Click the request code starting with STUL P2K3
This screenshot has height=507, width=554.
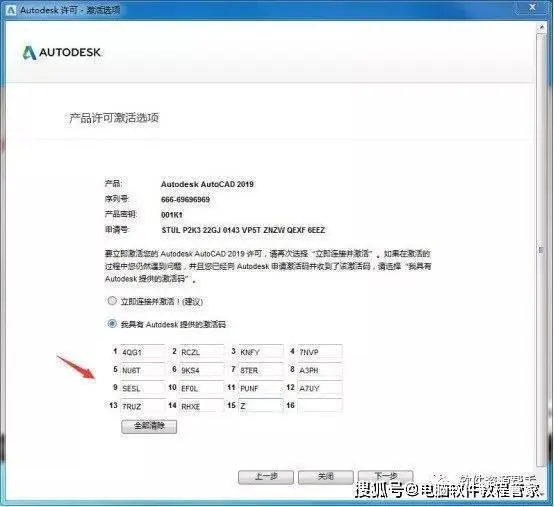243,230
